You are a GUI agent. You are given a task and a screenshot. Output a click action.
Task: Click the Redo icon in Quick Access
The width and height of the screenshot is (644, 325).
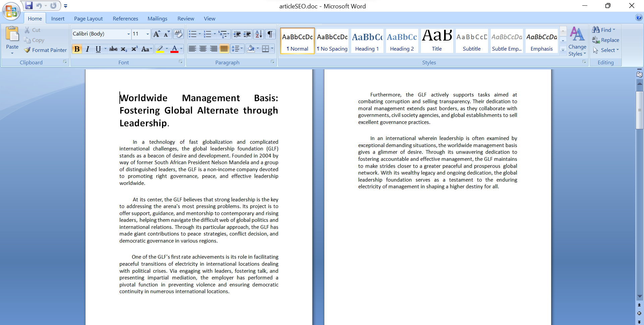click(53, 6)
